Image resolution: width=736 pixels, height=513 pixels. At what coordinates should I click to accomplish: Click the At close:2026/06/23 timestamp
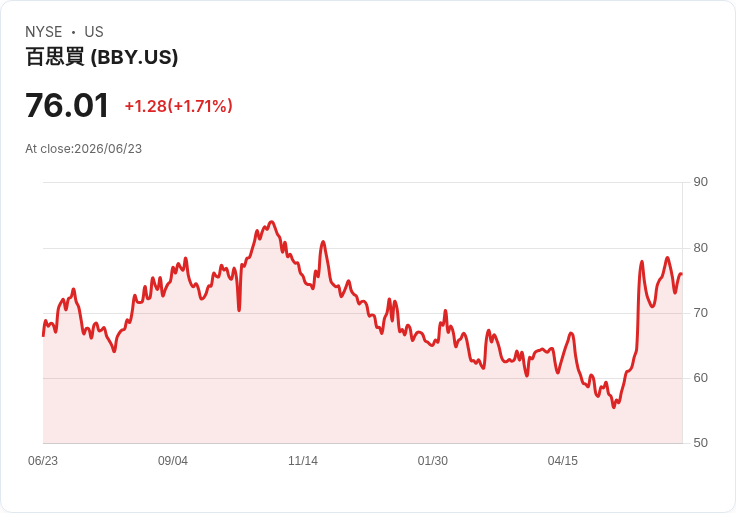[x=84, y=149]
